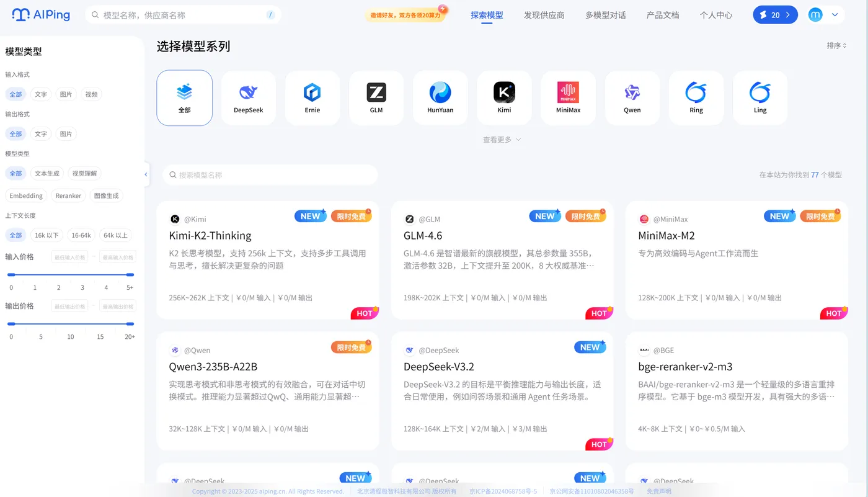Click the lightning credits icon showing 20
Image resolution: width=868 pixels, height=497 pixels.
click(x=763, y=15)
